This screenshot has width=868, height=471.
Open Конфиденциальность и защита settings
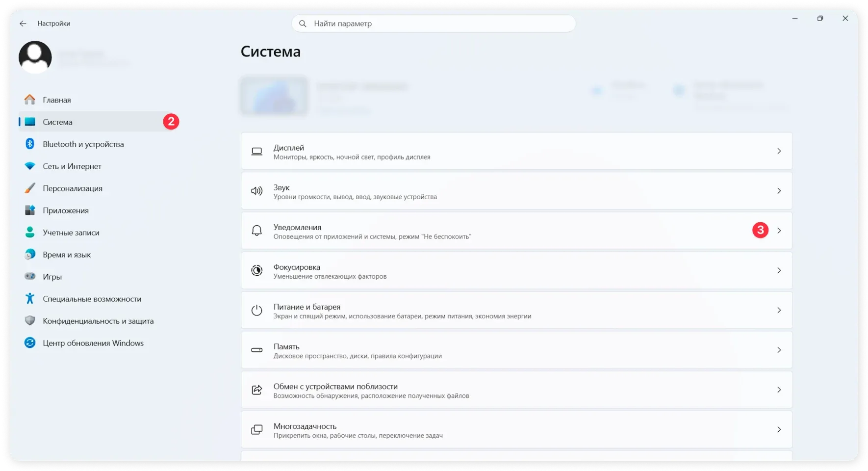click(x=98, y=320)
